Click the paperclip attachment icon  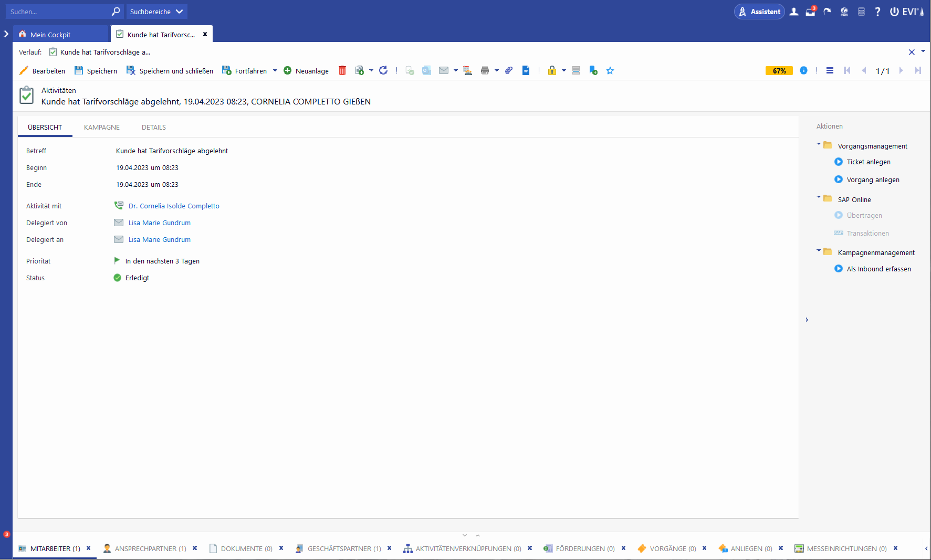509,71
